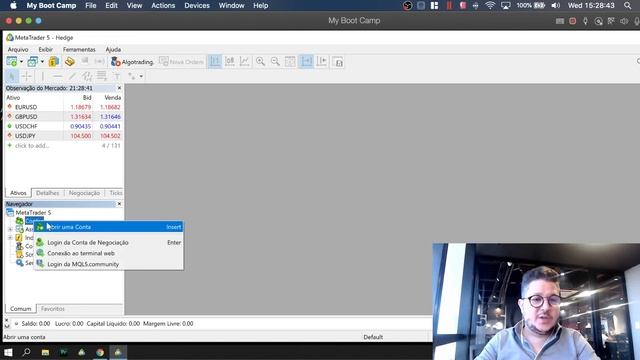Select the candlestick chart type icon
This screenshot has height=360, width=640.
[230, 62]
